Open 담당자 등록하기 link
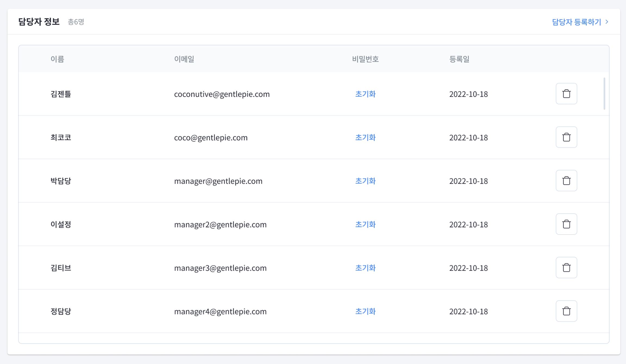626x364 pixels. tap(576, 22)
